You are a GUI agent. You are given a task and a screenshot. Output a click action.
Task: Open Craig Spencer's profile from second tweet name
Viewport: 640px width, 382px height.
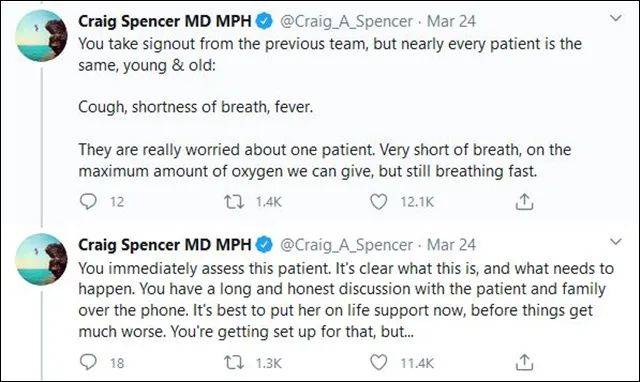point(164,244)
